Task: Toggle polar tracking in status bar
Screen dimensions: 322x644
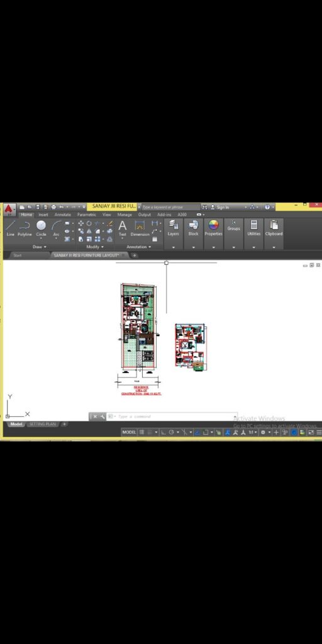Action: [x=171, y=432]
